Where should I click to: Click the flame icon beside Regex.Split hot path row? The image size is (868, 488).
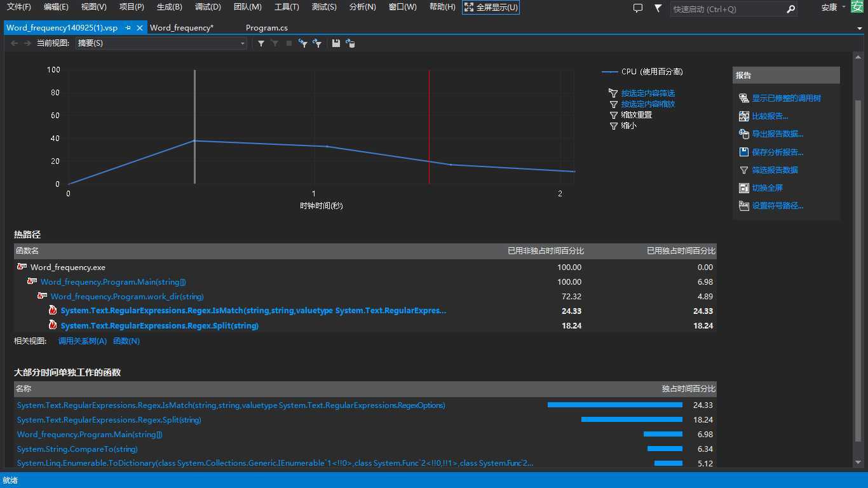[x=53, y=325]
